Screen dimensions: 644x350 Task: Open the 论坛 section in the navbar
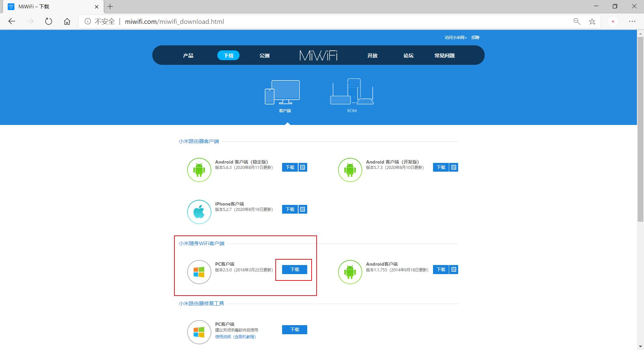pos(409,55)
